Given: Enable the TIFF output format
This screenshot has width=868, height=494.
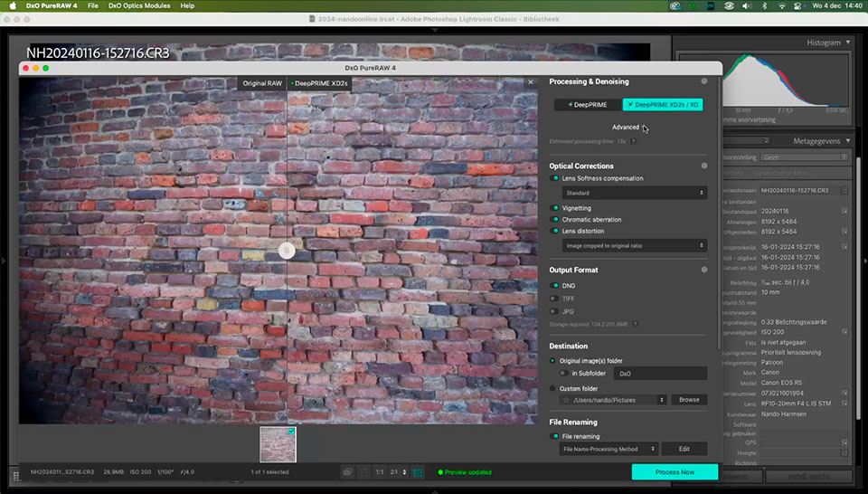Looking at the screenshot, I should (554, 299).
